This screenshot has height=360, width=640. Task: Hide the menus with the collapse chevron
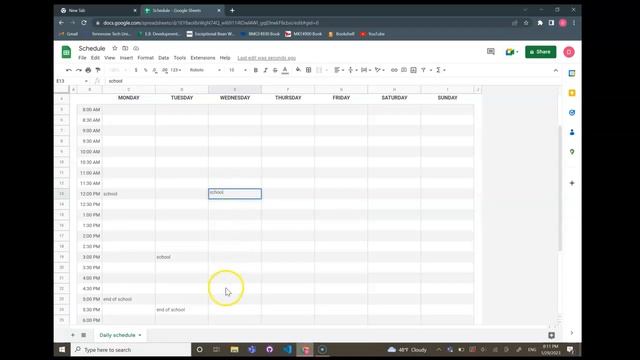coord(556,70)
